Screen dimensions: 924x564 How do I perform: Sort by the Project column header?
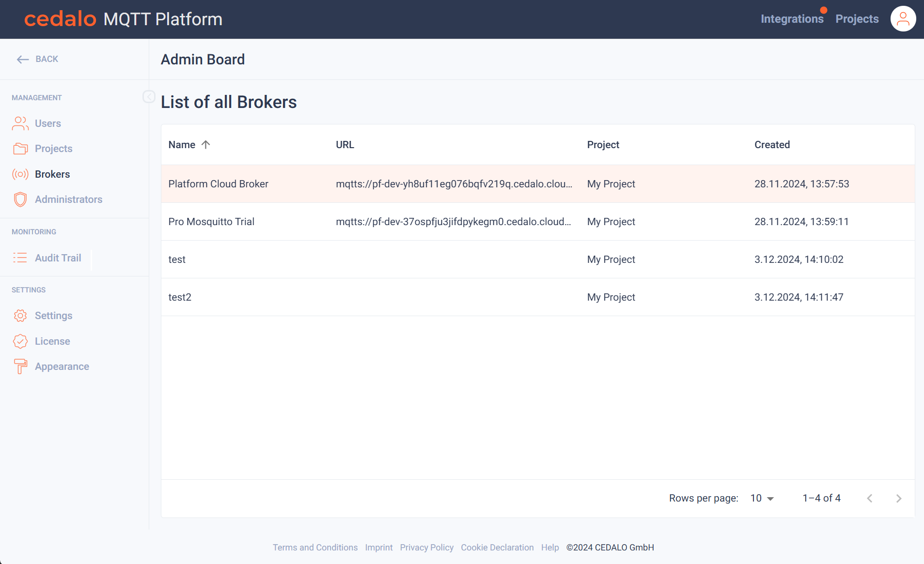[603, 145]
